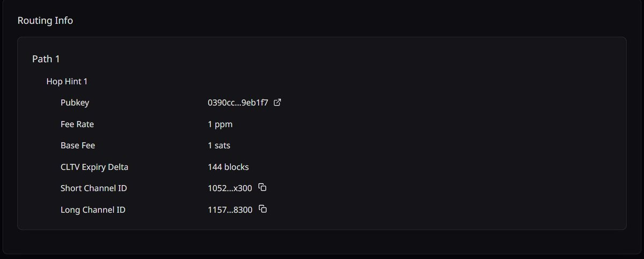Select the Short Channel ID value 1052...x300
The image size is (644, 259).
click(230, 188)
